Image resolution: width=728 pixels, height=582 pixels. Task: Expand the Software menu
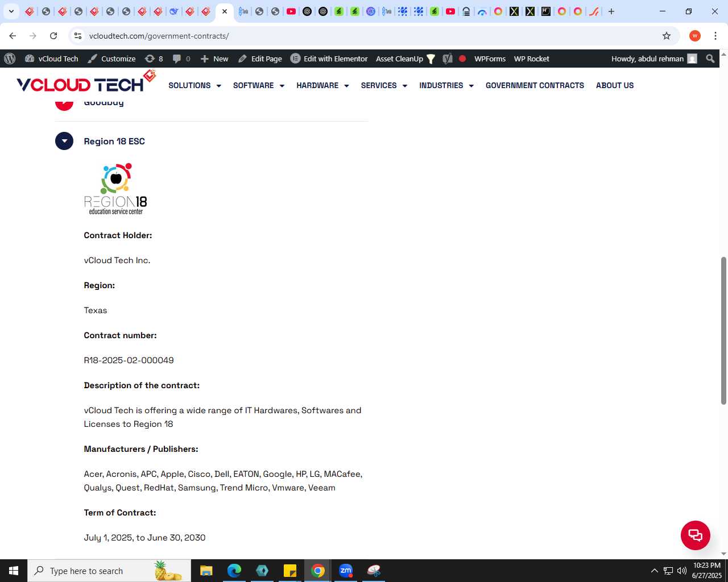(x=258, y=85)
